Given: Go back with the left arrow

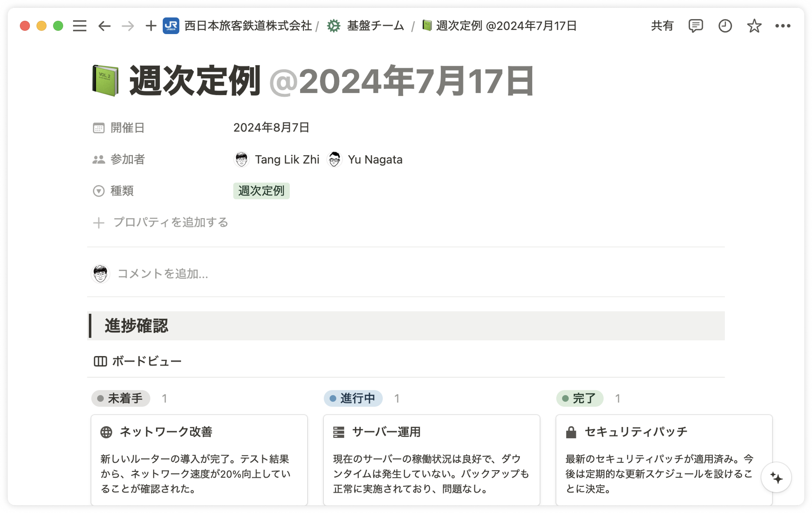Looking at the screenshot, I should [105, 26].
